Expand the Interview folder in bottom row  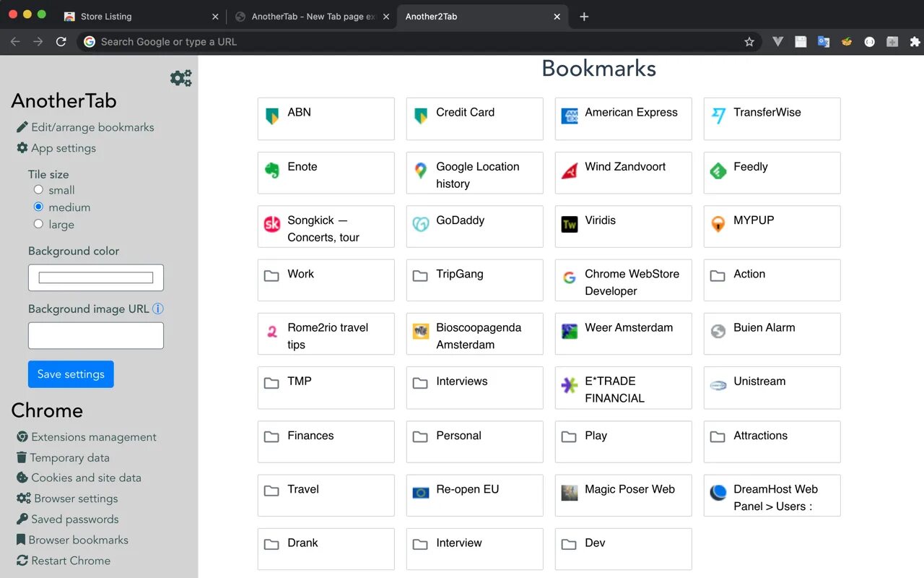coord(475,549)
